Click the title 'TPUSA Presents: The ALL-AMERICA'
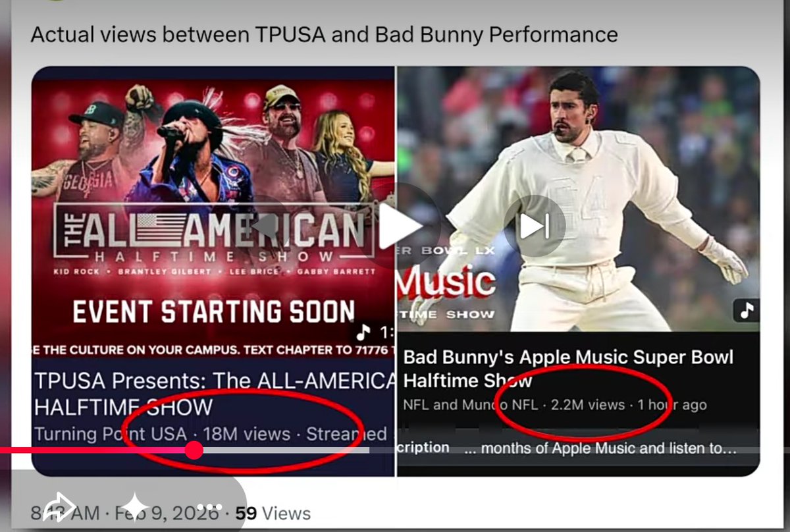This screenshot has width=790, height=532. 215,381
